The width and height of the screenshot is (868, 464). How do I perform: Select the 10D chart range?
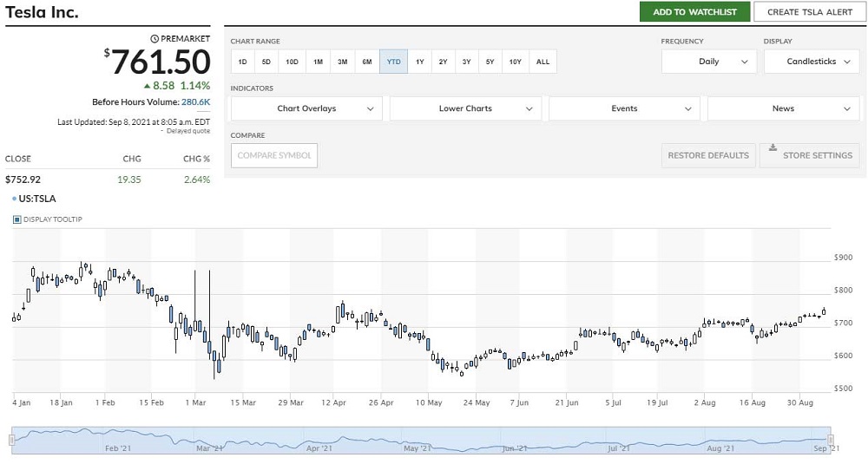pyautogui.click(x=292, y=62)
